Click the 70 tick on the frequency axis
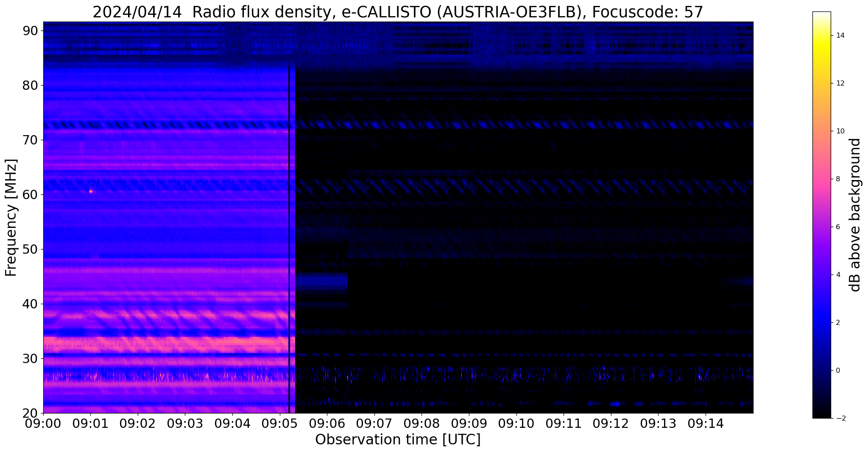Image resolution: width=868 pixels, height=452 pixels. tap(30, 140)
